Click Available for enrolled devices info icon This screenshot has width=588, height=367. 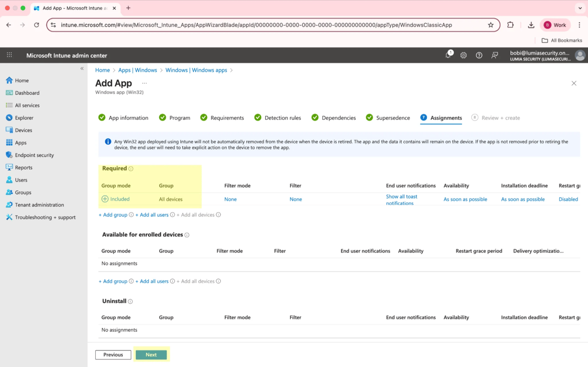(187, 235)
